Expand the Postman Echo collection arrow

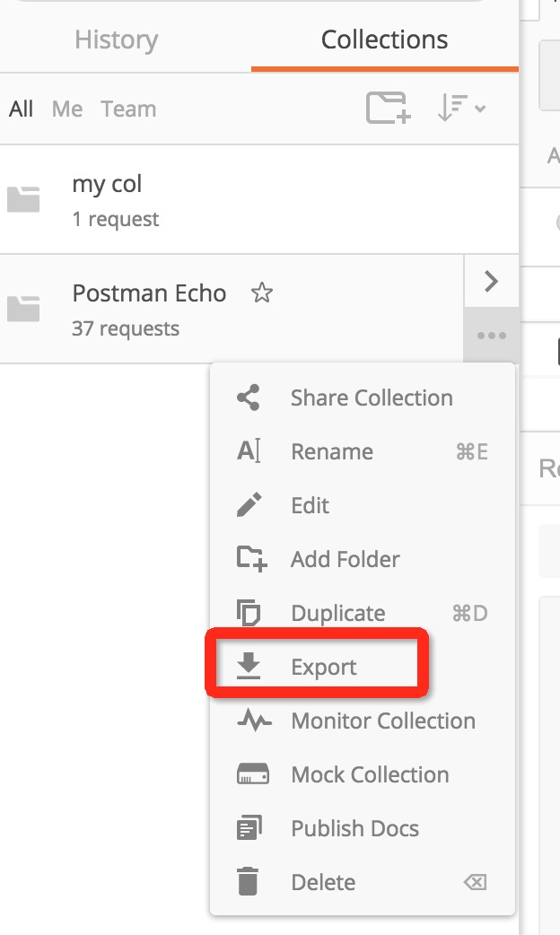[x=491, y=282]
